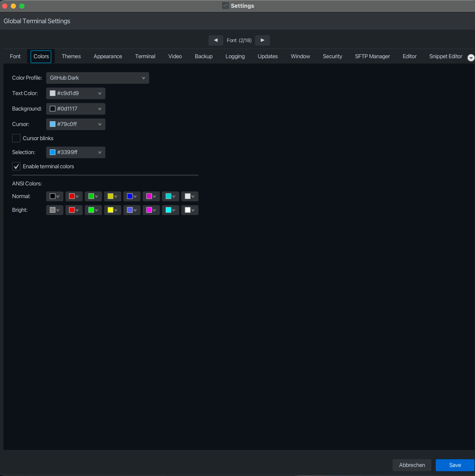Pick the Normal green ANSI color
This screenshot has height=476, width=475.
93,196
